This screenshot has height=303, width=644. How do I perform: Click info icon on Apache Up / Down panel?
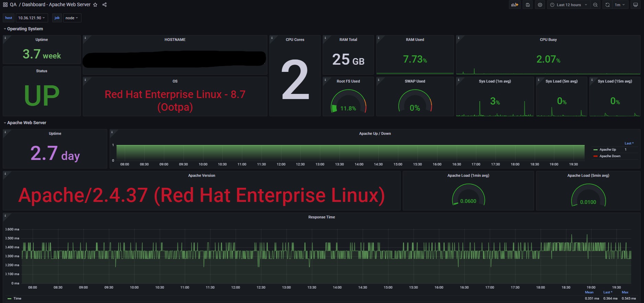point(112,132)
